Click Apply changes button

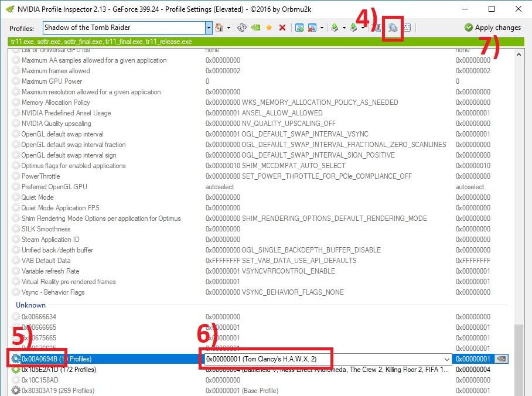click(x=493, y=28)
